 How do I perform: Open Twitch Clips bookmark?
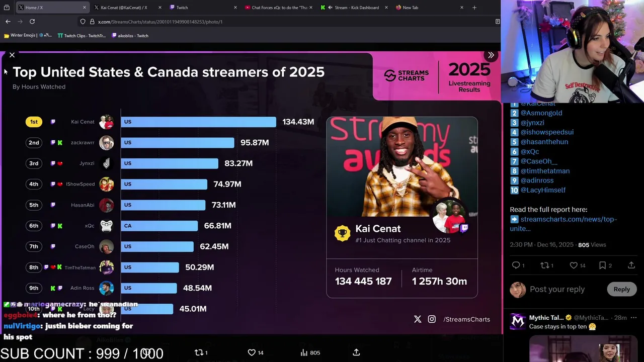81,36
